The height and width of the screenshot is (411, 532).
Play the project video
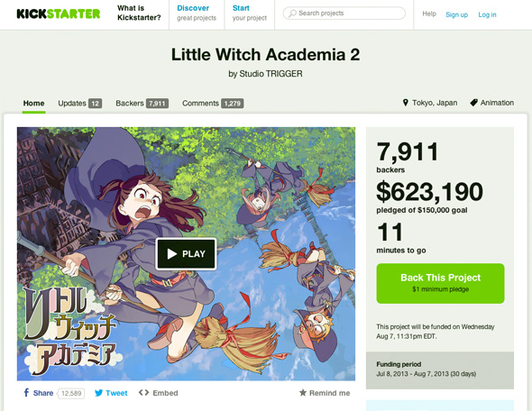tap(186, 253)
